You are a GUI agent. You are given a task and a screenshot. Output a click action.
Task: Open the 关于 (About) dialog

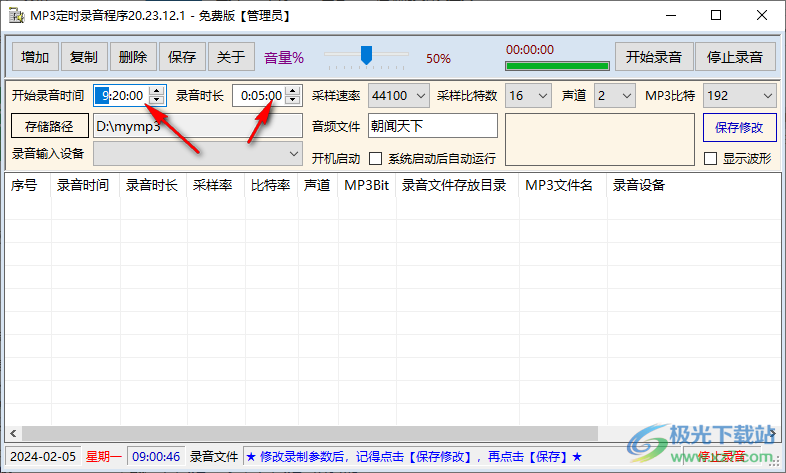pyautogui.click(x=231, y=57)
